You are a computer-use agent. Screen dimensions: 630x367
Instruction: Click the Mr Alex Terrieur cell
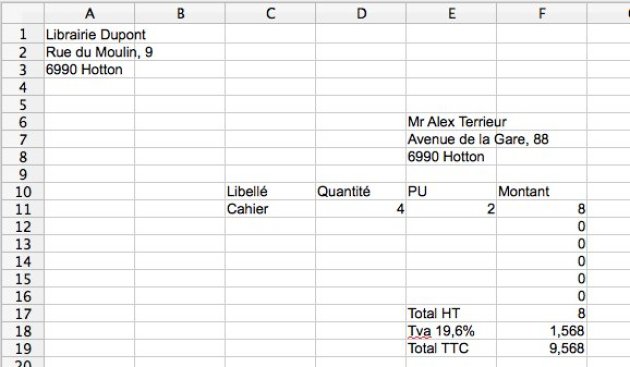[x=451, y=121]
